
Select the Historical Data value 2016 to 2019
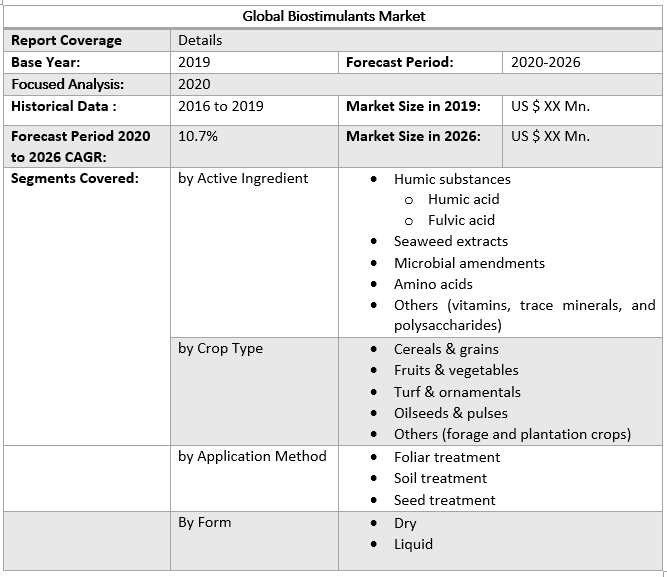coord(221,106)
